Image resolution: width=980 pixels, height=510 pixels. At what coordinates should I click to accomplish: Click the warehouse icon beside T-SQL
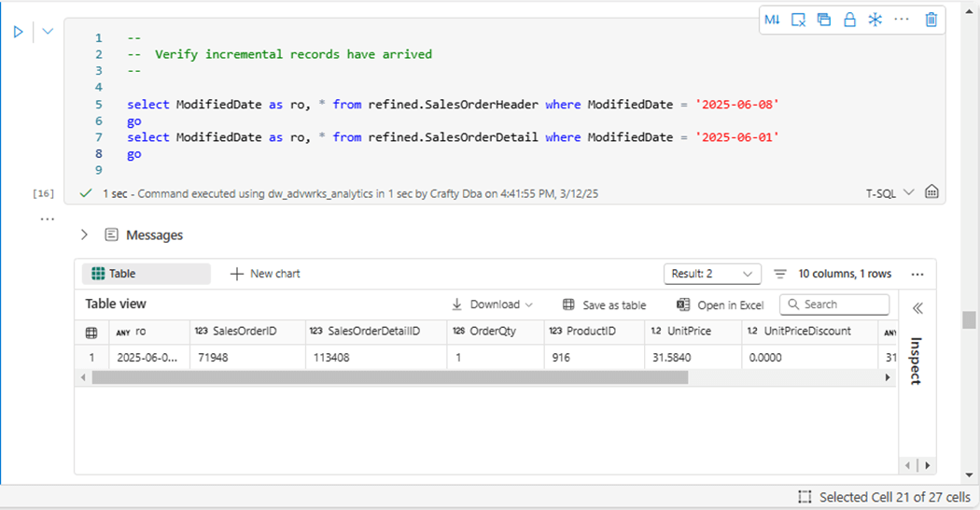931,192
